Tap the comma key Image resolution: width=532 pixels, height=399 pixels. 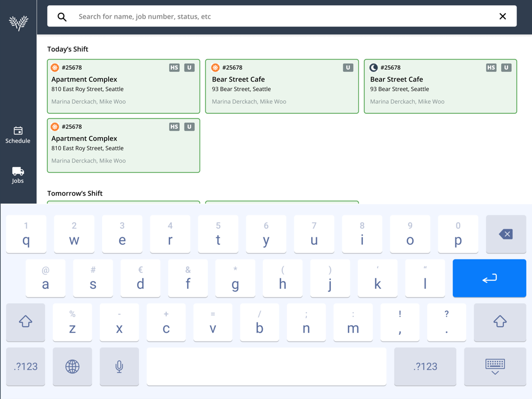[x=400, y=322]
